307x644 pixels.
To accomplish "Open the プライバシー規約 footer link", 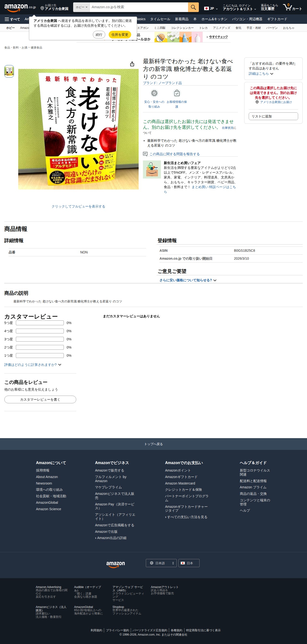I will [118, 630].
